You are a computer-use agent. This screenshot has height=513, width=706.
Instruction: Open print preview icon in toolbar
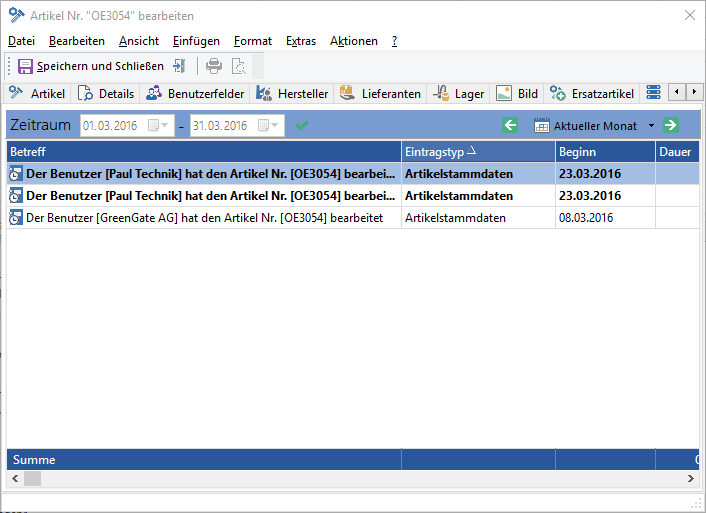click(239, 66)
